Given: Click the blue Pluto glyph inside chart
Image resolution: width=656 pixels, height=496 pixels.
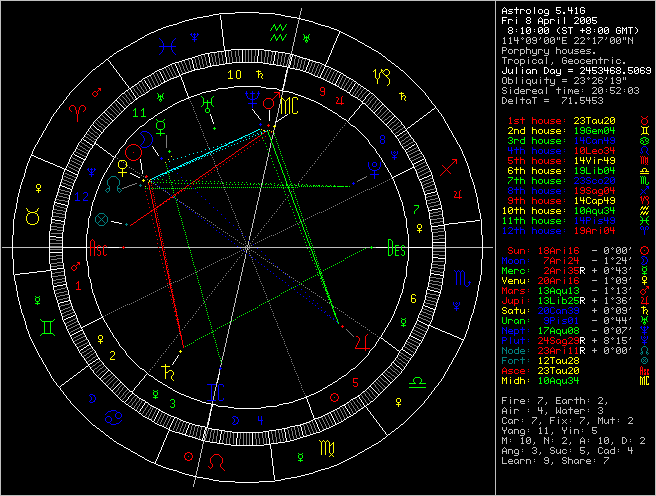Looking at the screenshot, I should (373, 172).
